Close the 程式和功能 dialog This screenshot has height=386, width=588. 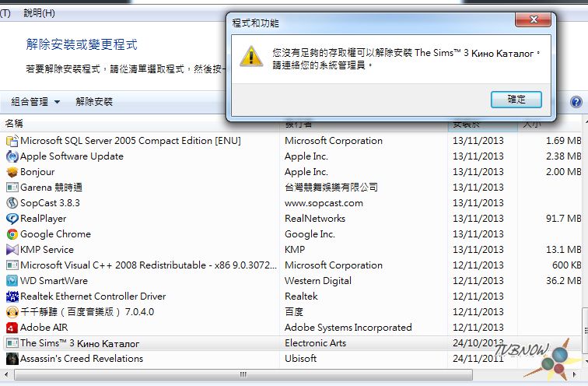[534, 19]
